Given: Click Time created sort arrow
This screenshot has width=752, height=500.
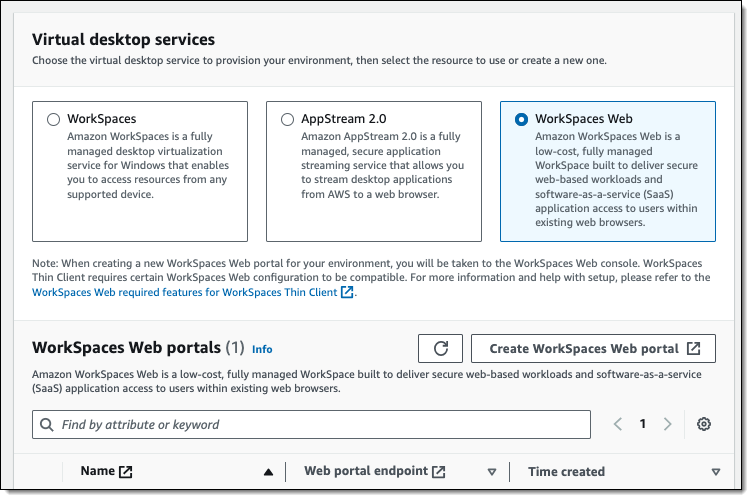Looking at the screenshot, I should (716, 472).
